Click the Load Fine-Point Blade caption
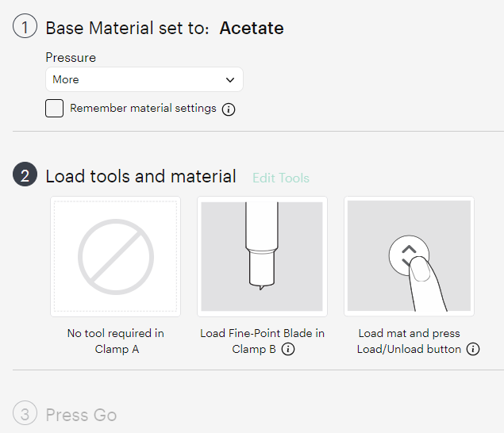 pyautogui.click(x=262, y=333)
